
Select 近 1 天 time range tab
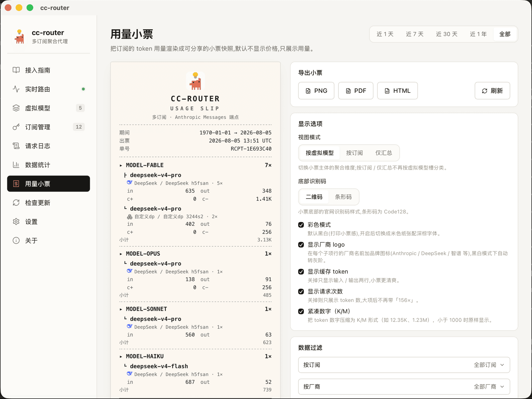point(385,34)
